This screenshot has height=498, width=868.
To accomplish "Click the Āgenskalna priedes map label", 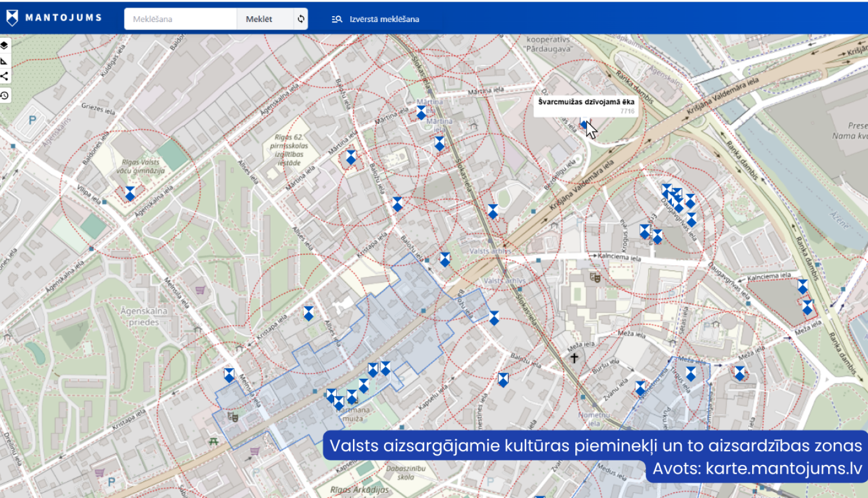I will pyautogui.click(x=144, y=316).
